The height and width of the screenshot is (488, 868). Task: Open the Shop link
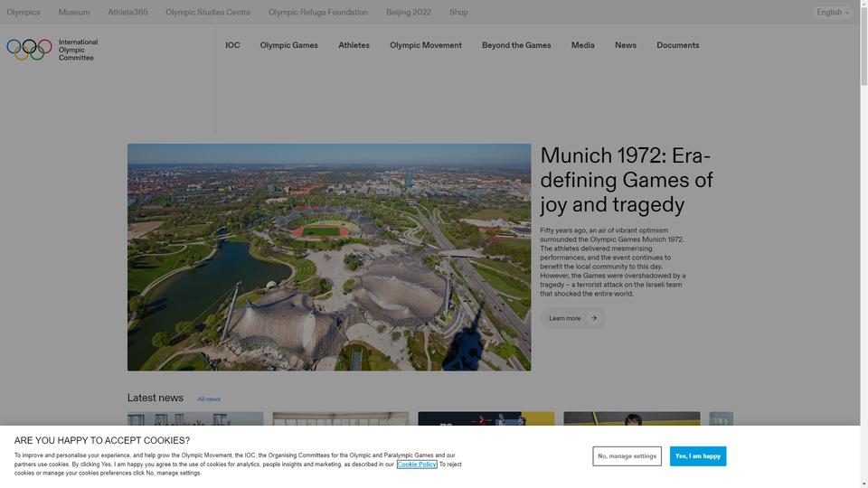458,12
